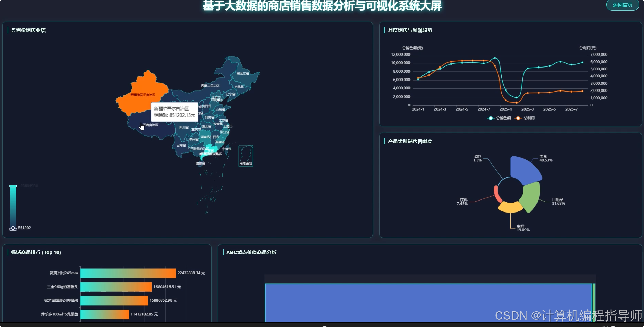Click the 家之寓圆形24夹晒架 sales bar

point(114,301)
